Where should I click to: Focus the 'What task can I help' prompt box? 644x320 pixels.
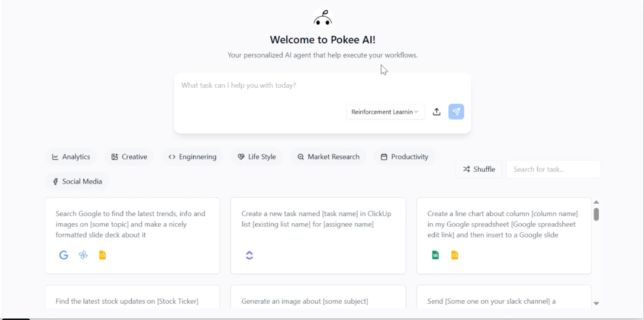point(322,86)
